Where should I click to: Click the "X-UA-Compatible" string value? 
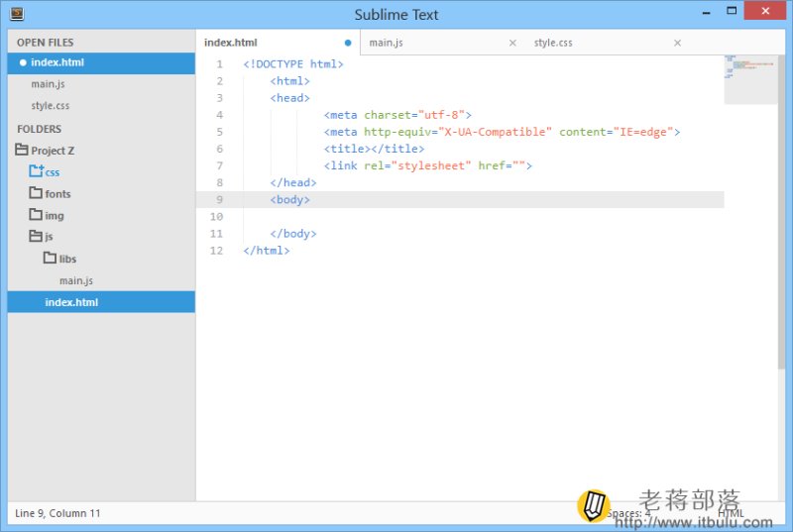pyautogui.click(x=495, y=132)
